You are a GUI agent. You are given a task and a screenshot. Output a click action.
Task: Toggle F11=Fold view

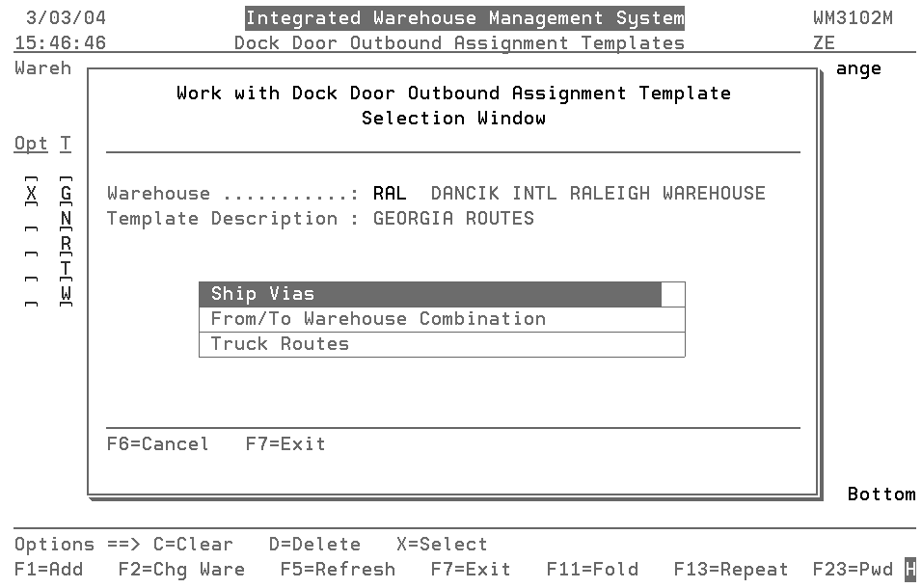(592, 570)
